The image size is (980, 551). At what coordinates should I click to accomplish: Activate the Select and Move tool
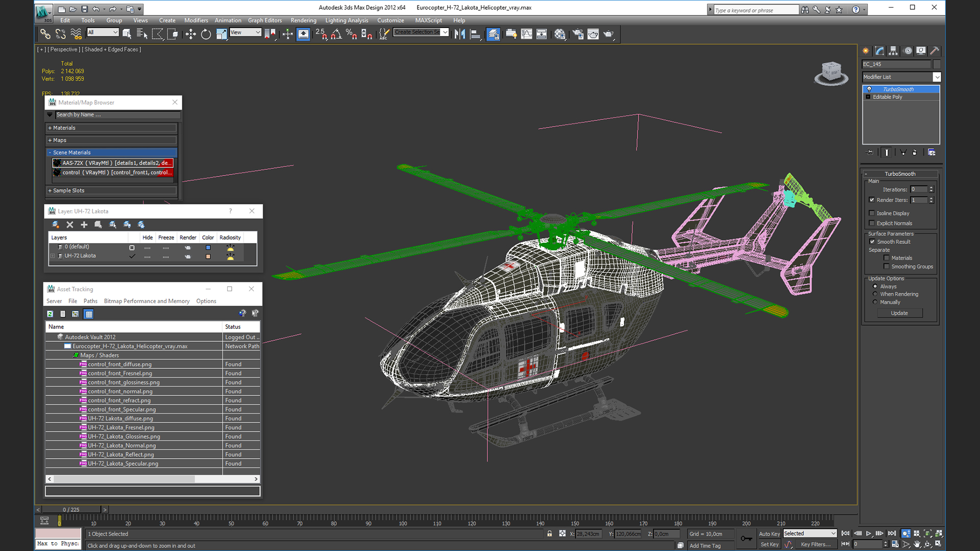(190, 34)
